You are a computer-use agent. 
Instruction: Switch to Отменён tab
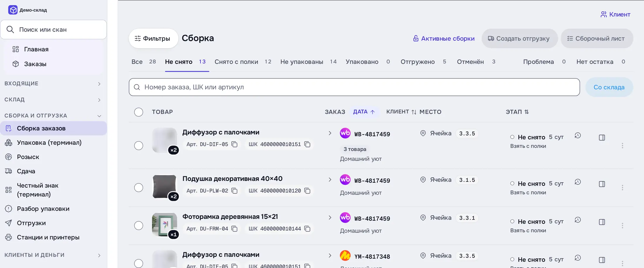click(476, 62)
